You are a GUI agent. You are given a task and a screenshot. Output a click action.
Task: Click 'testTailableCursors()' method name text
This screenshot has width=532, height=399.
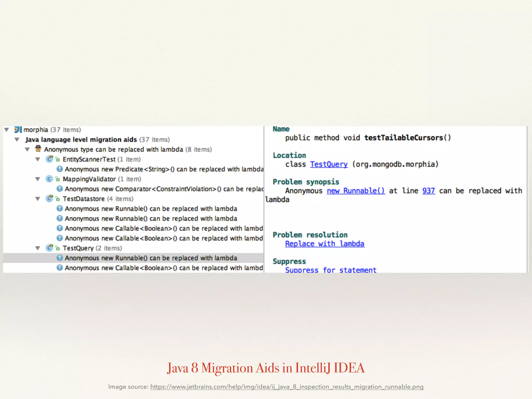coord(407,138)
